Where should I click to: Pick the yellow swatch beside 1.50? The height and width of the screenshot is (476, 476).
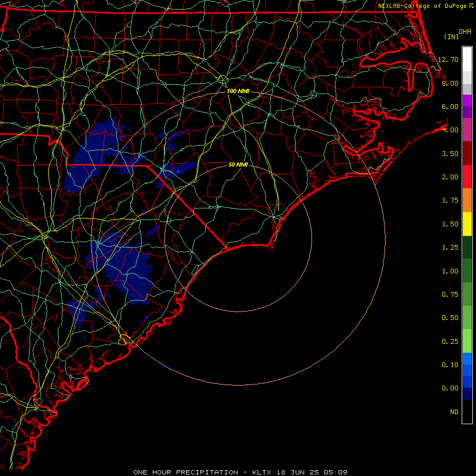tap(467, 224)
